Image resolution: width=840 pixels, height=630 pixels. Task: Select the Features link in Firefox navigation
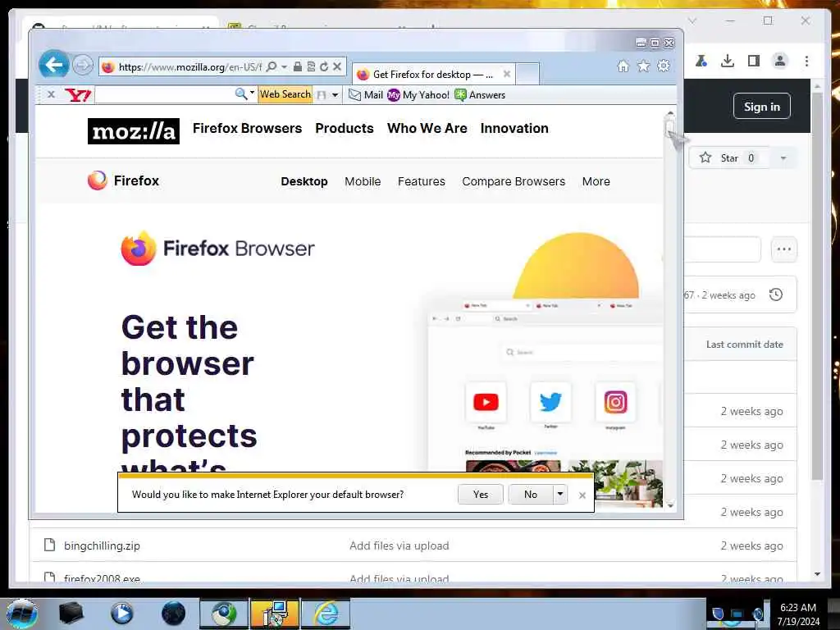click(421, 181)
